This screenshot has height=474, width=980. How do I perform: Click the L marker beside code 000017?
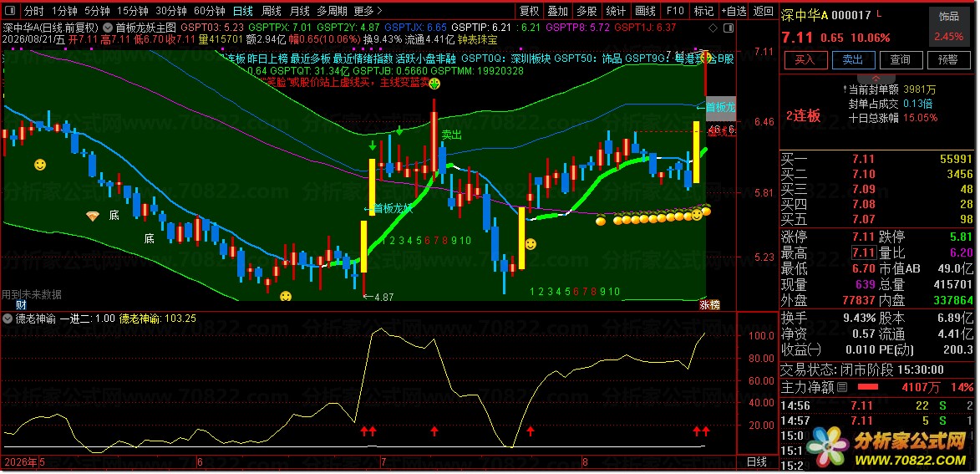[x=880, y=14]
